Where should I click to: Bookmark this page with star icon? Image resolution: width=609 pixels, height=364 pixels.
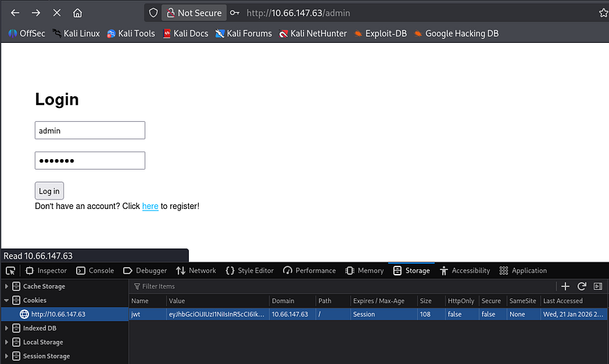point(603,13)
